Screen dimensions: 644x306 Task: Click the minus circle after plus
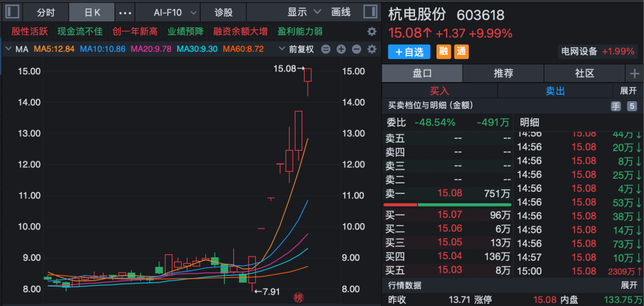[357, 49]
